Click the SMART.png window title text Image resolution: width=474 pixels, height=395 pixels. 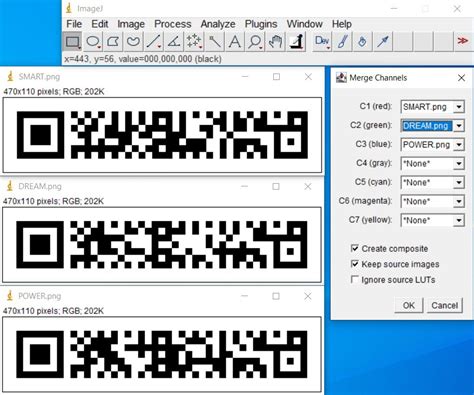[x=39, y=77]
